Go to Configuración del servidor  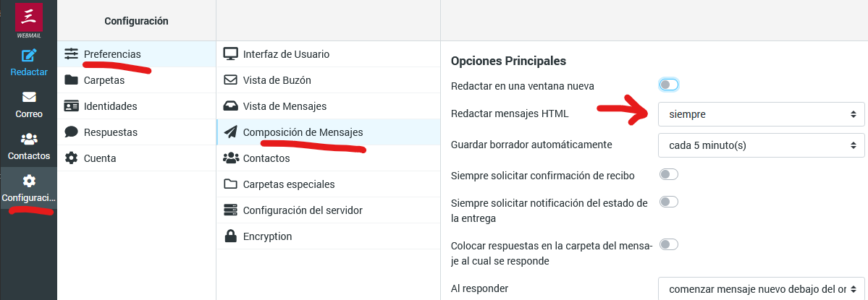click(303, 210)
